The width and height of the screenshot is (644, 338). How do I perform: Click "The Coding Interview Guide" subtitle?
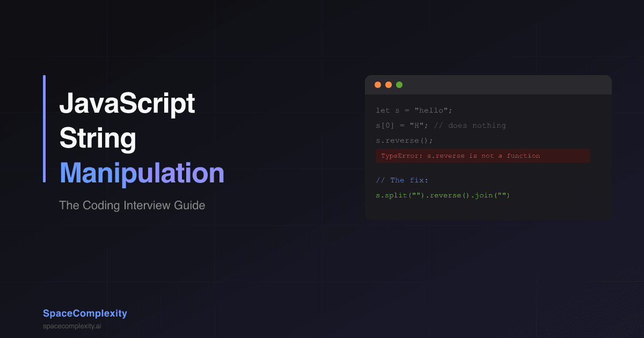pos(132,205)
